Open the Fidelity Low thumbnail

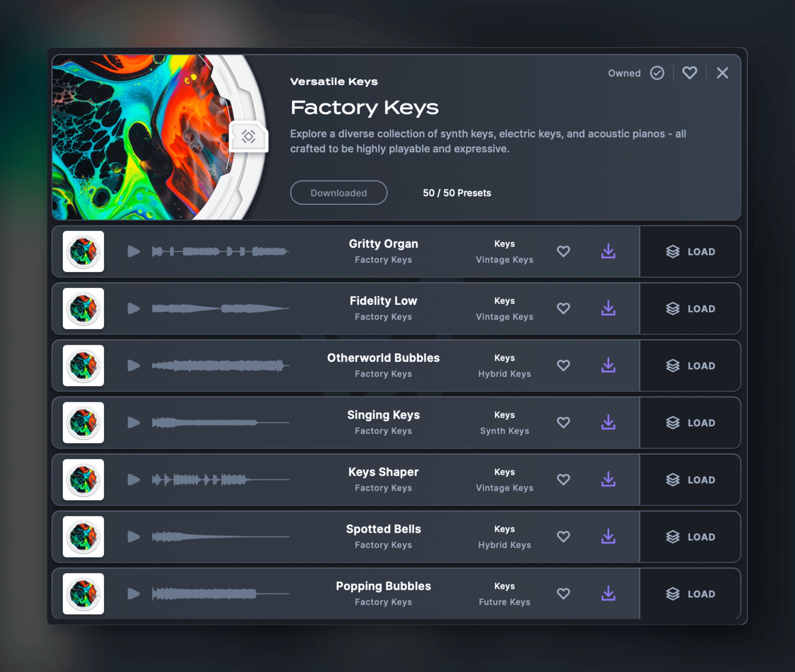[x=83, y=309]
